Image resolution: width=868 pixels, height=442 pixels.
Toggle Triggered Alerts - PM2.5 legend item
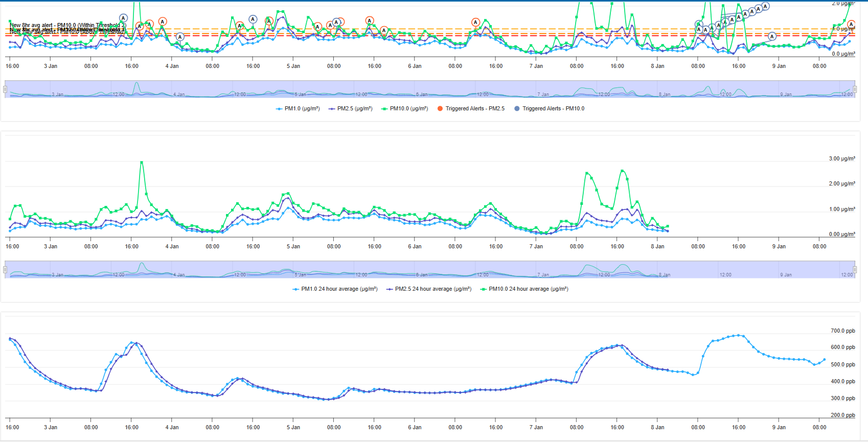[471, 108]
